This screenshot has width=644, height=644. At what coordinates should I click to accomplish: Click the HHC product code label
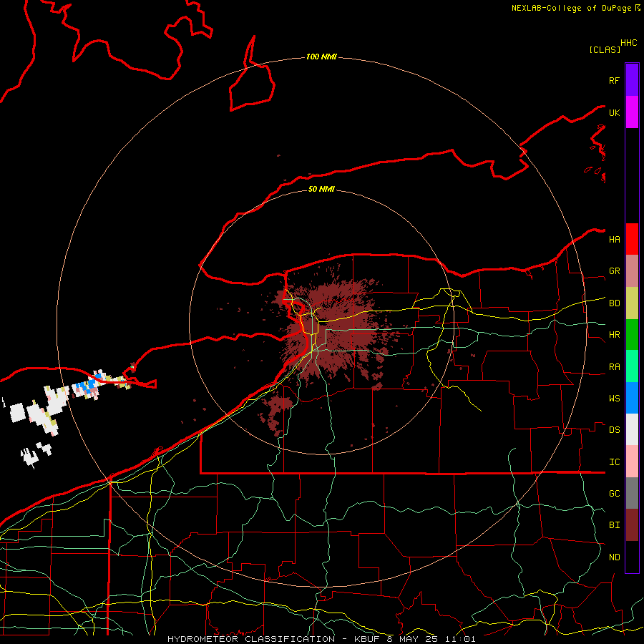[x=628, y=43]
